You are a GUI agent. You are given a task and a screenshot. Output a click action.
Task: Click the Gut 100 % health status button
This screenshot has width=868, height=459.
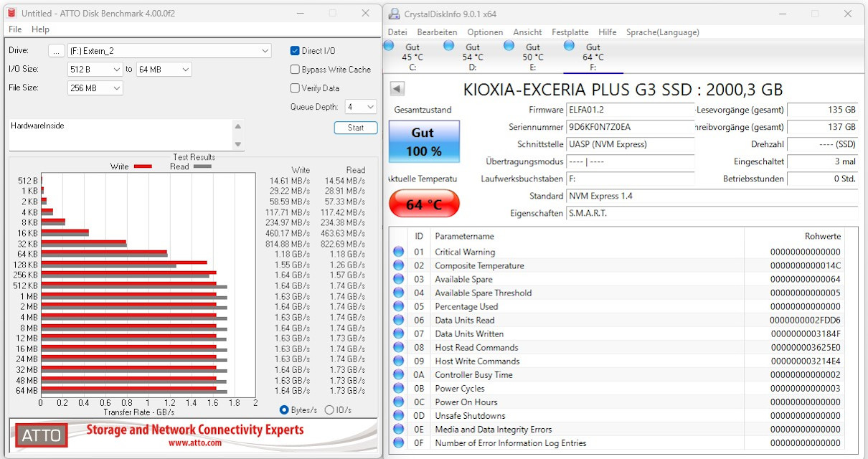point(424,141)
